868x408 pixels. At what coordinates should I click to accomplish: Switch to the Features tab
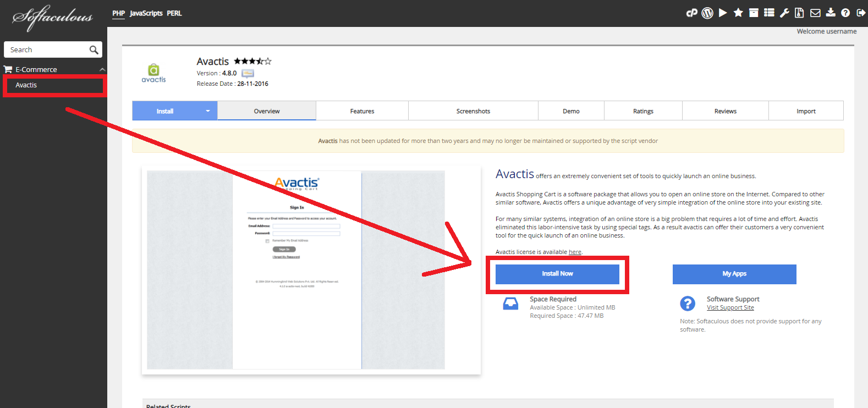[x=362, y=111]
